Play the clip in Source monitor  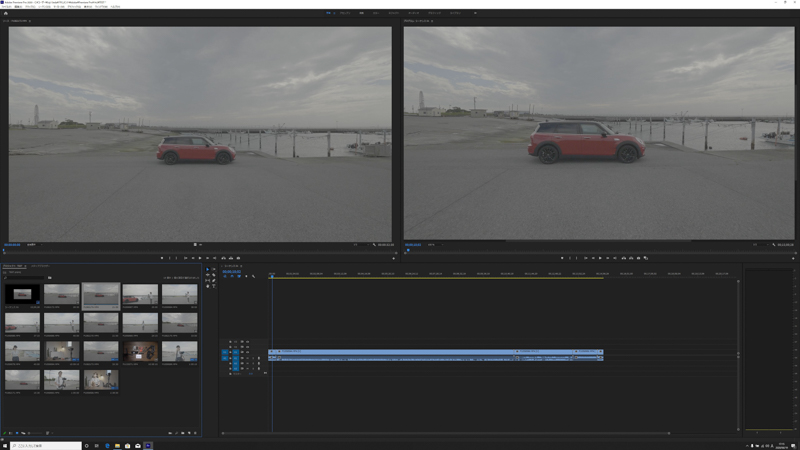[200, 258]
